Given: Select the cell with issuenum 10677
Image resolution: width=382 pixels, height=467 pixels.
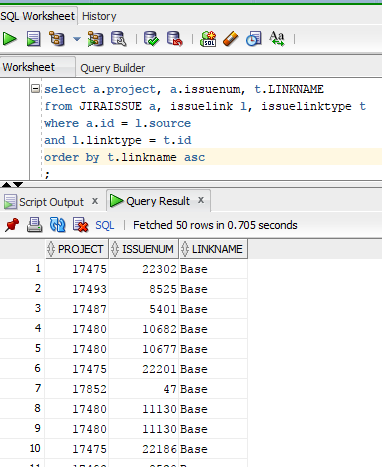Looking at the screenshot, I should pos(144,349).
